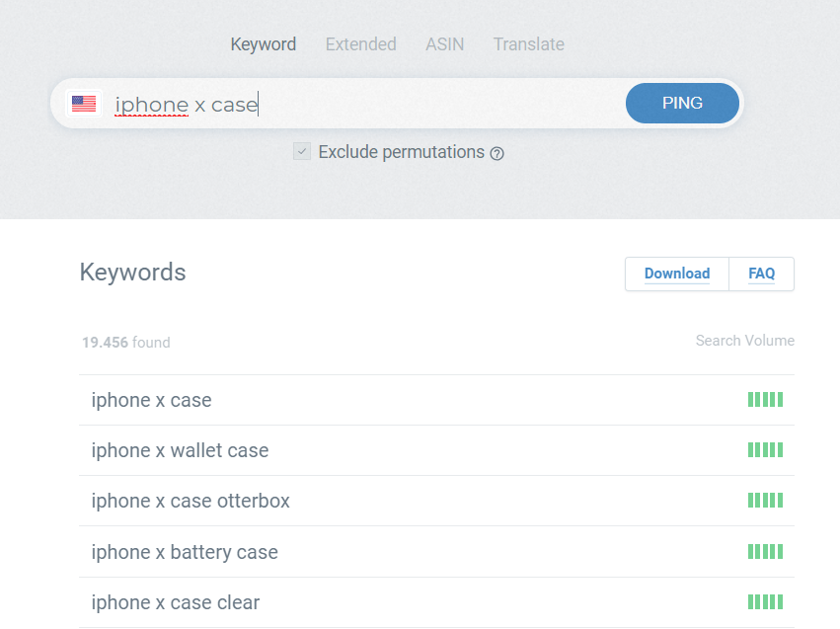This screenshot has height=629, width=840.
Task: Select the keyword 'iphone x case otterbox'
Action: [x=191, y=501]
